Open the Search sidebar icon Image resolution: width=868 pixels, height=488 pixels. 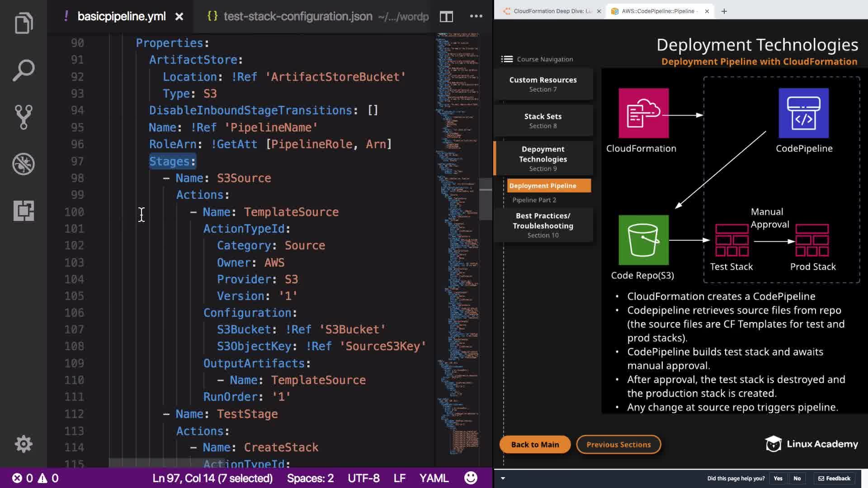[x=24, y=70]
